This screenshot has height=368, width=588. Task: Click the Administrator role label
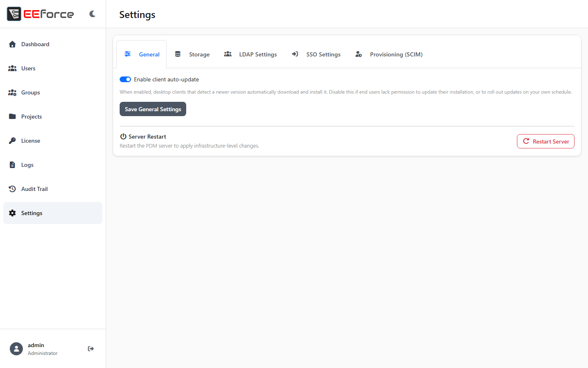coord(42,353)
